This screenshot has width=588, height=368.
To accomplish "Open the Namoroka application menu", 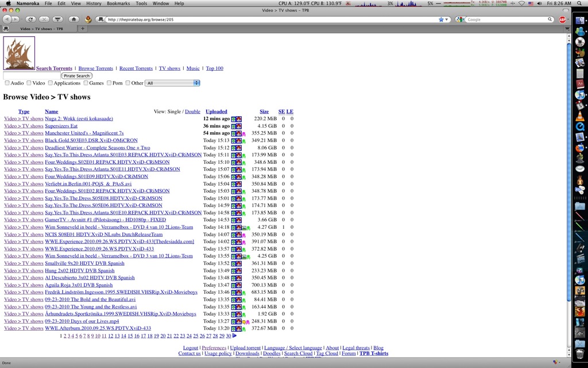I will coord(28,3).
